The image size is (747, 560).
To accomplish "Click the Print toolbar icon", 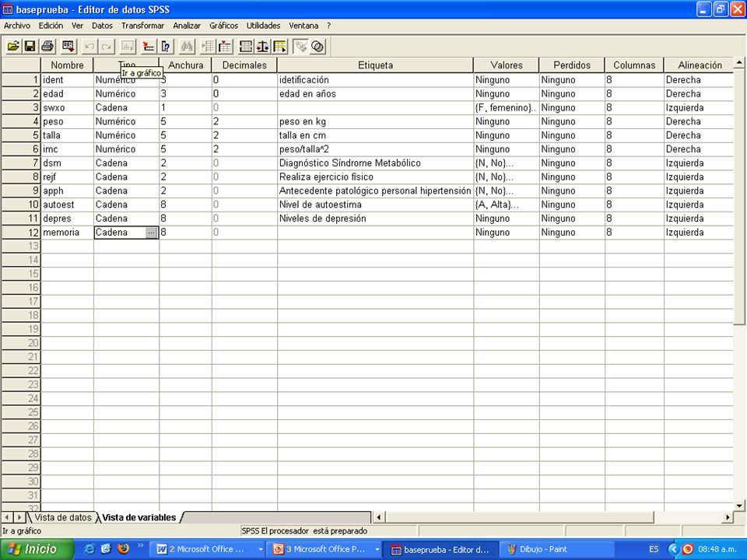I will [x=47, y=46].
